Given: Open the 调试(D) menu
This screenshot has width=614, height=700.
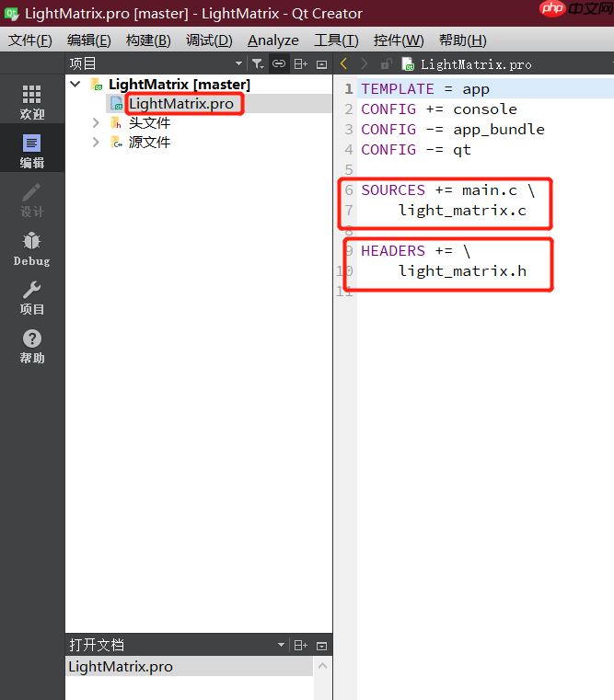Looking at the screenshot, I should (209, 40).
